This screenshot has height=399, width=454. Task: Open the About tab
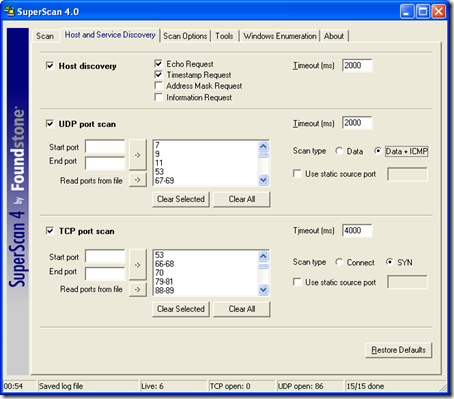coord(334,36)
